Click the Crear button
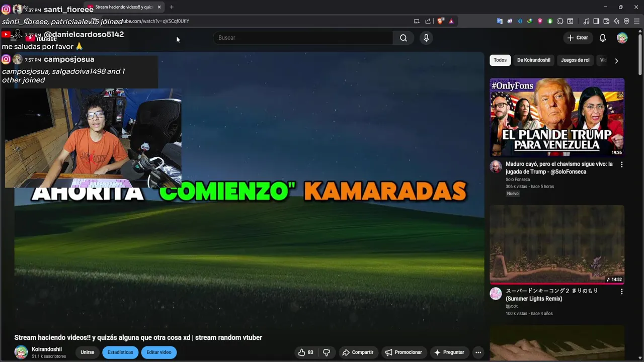 point(578,38)
